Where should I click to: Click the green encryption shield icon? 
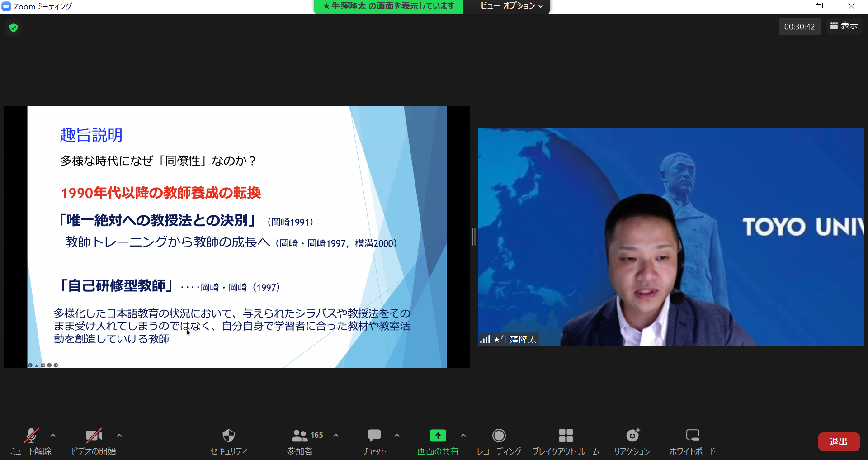click(x=14, y=28)
